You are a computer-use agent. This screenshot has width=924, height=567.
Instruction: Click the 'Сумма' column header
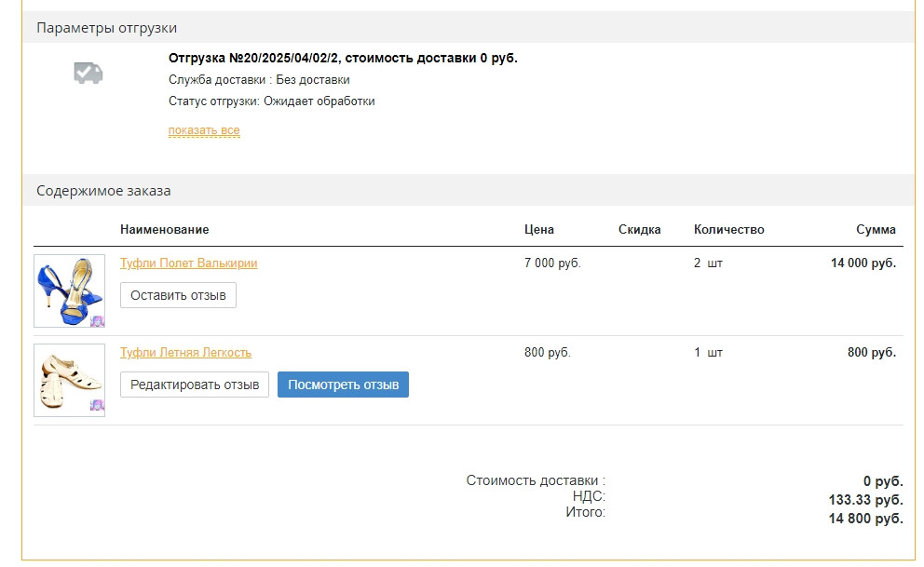pos(876,230)
